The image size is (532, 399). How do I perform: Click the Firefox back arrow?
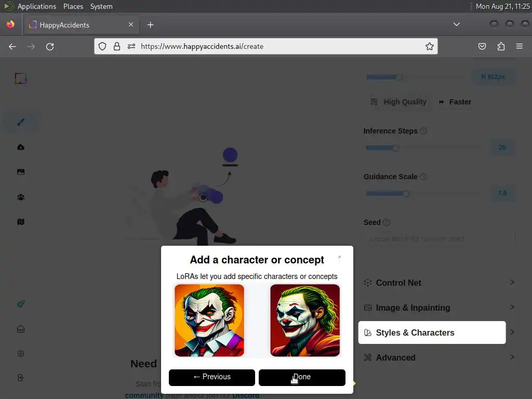[x=12, y=46]
